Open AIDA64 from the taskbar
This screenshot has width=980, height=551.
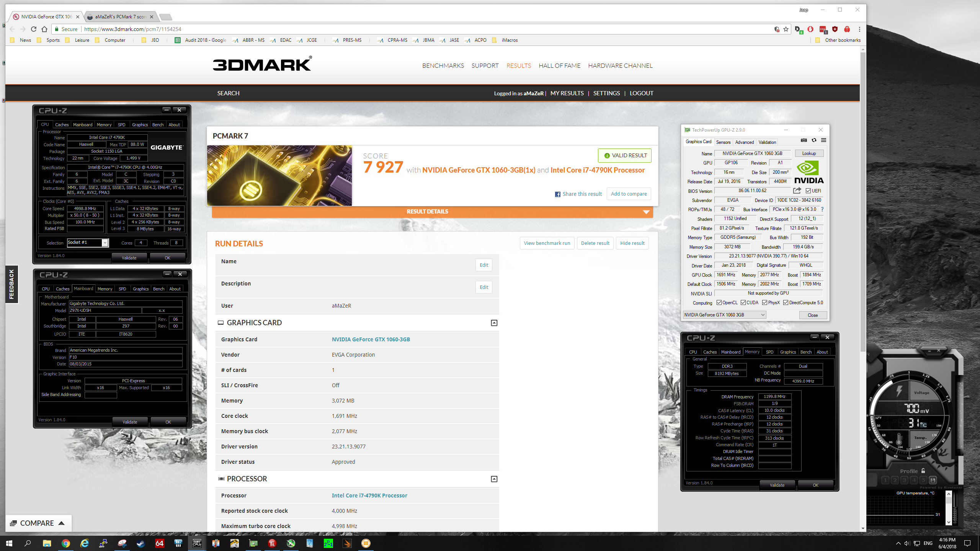160,543
